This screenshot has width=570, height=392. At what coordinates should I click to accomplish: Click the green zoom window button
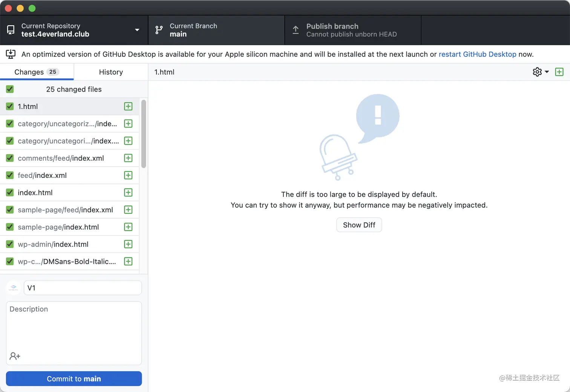(32, 8)
